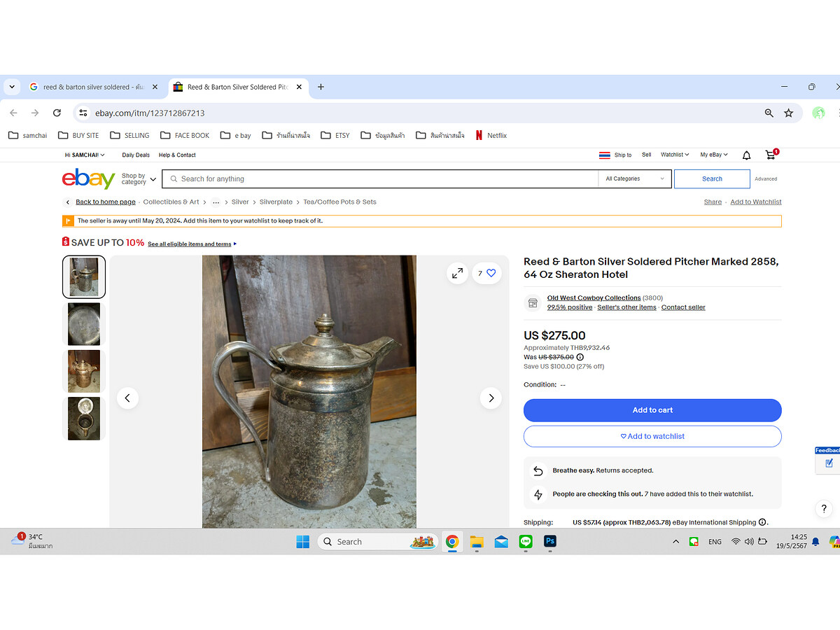
Task: Focus the Search for anything field
Action: tap(380, 178)
